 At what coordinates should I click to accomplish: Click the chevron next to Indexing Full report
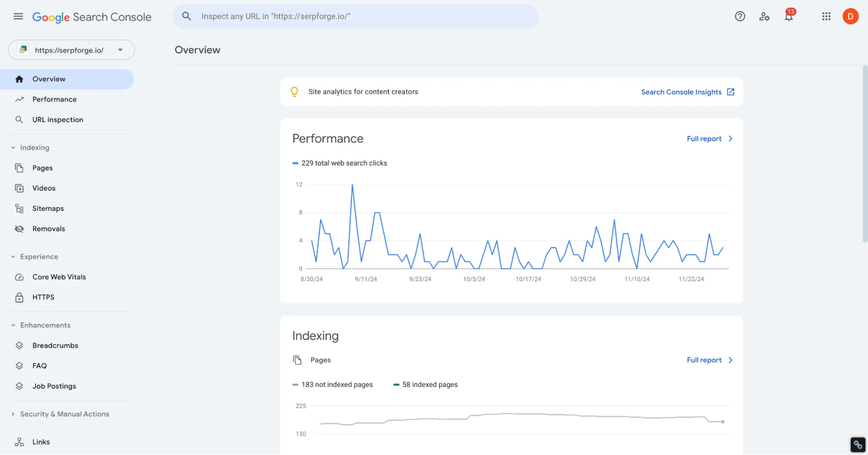pyautogui.click(x=730, y=360)
